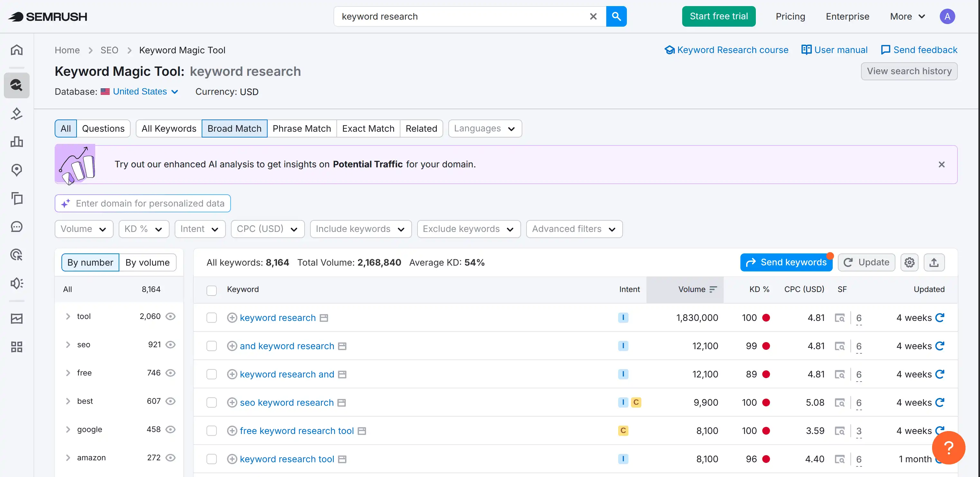Click the export icon next to Update

(x=934, y=262)
